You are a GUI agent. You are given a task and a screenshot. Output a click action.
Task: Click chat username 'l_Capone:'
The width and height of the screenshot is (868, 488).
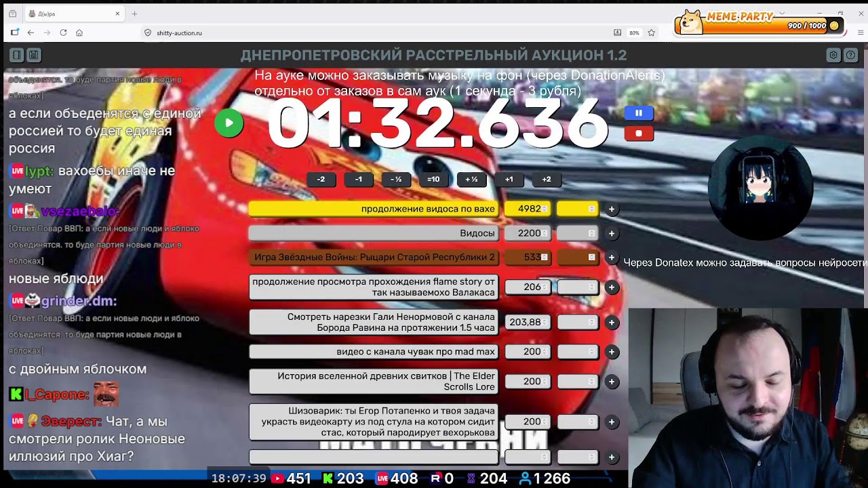click(x=58, y=394)
